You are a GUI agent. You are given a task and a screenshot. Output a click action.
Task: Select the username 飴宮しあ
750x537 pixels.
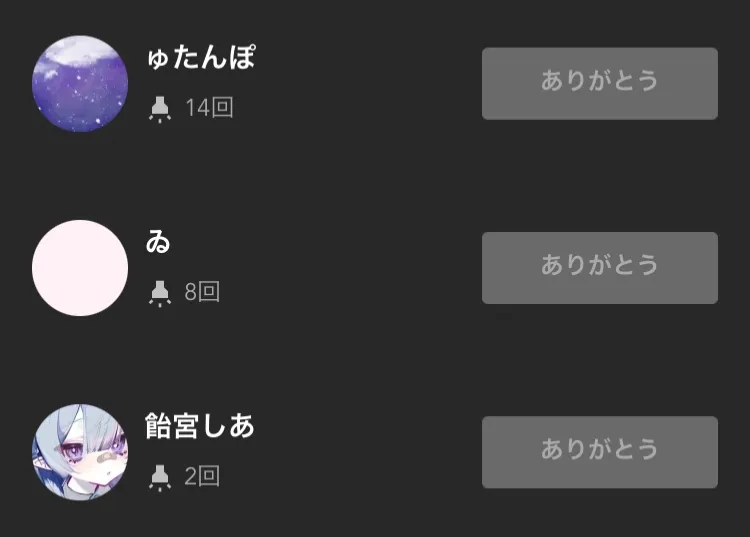[x=200, y=426]
